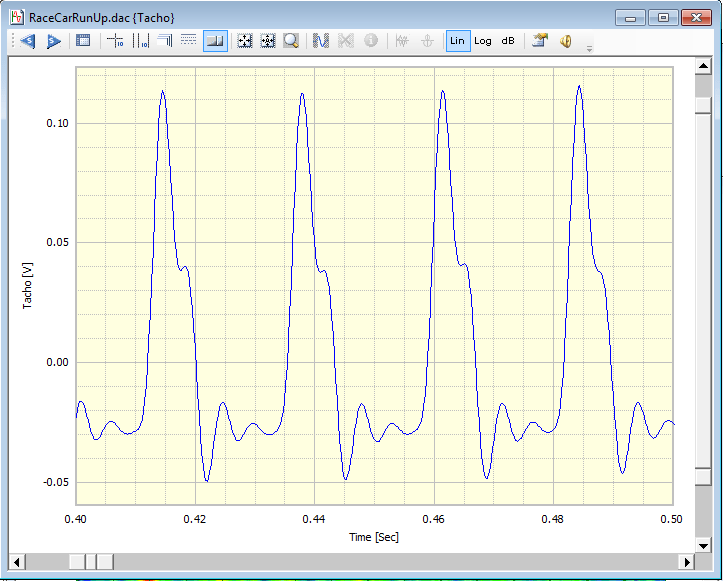Click the table view icon in toolbar
This screenshot has height=581, width=723.
pos(83,41)
